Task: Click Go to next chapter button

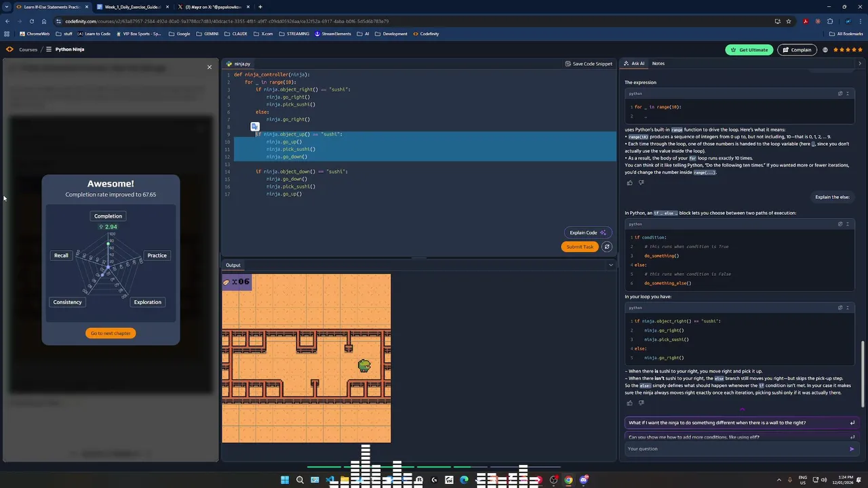Action: coord(111,333)
